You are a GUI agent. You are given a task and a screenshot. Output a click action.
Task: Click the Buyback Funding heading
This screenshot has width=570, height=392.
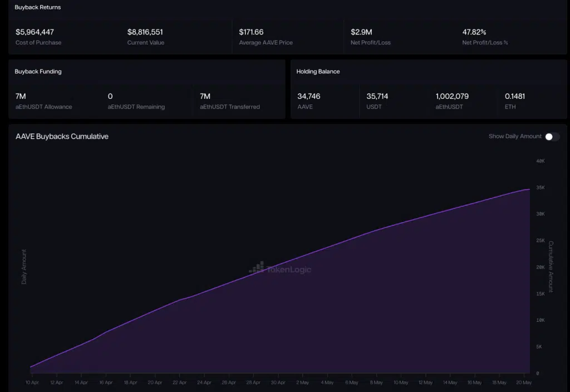click(x=38, y=72)
